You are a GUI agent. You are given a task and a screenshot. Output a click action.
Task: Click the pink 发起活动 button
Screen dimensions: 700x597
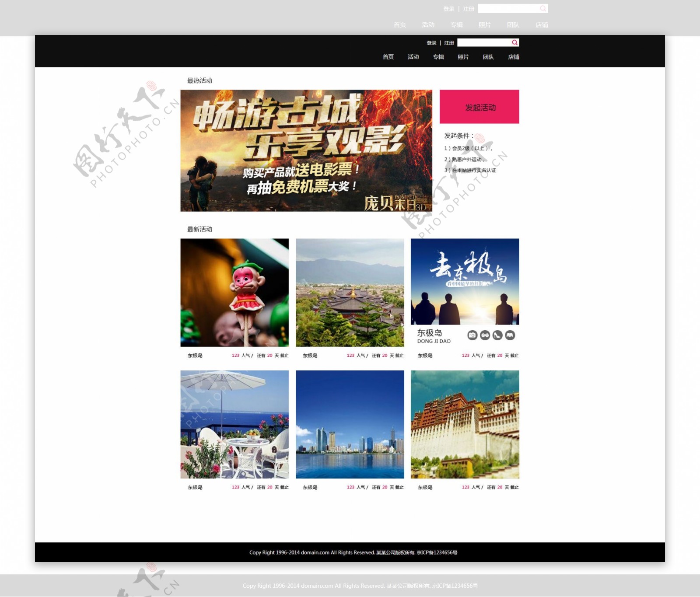pos(479,107)
